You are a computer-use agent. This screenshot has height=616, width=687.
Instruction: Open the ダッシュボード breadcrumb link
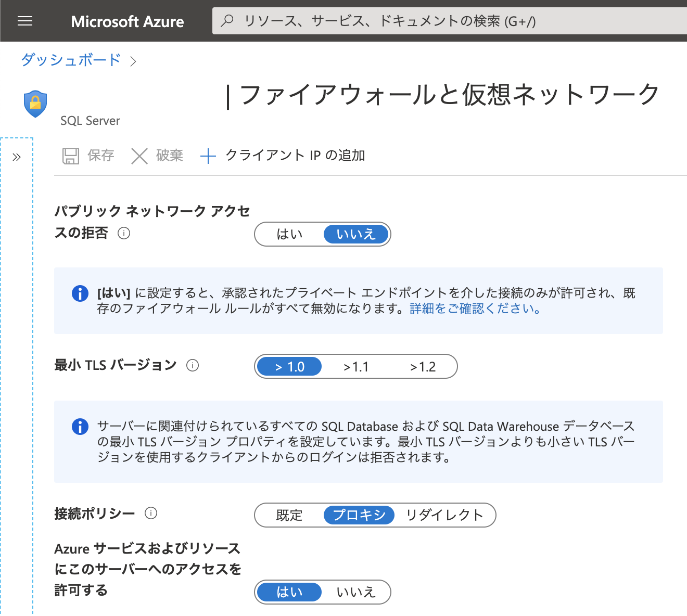pos(71,60)
